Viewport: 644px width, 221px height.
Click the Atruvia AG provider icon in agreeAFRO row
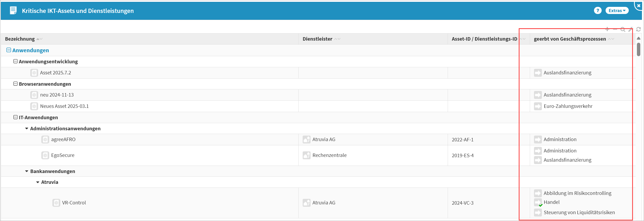[307, 140]
